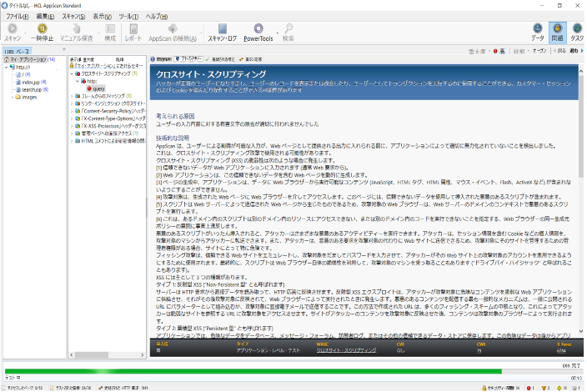Open the Report (レポート) toolbar icon
587x392 pixels.
(133, 28)
